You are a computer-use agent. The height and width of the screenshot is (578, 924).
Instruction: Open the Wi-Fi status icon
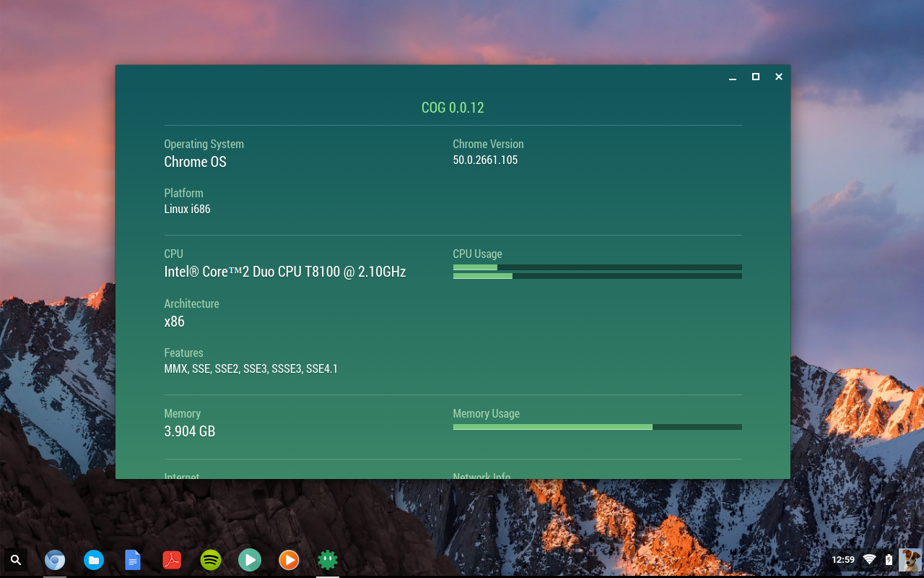click(869, 560)
